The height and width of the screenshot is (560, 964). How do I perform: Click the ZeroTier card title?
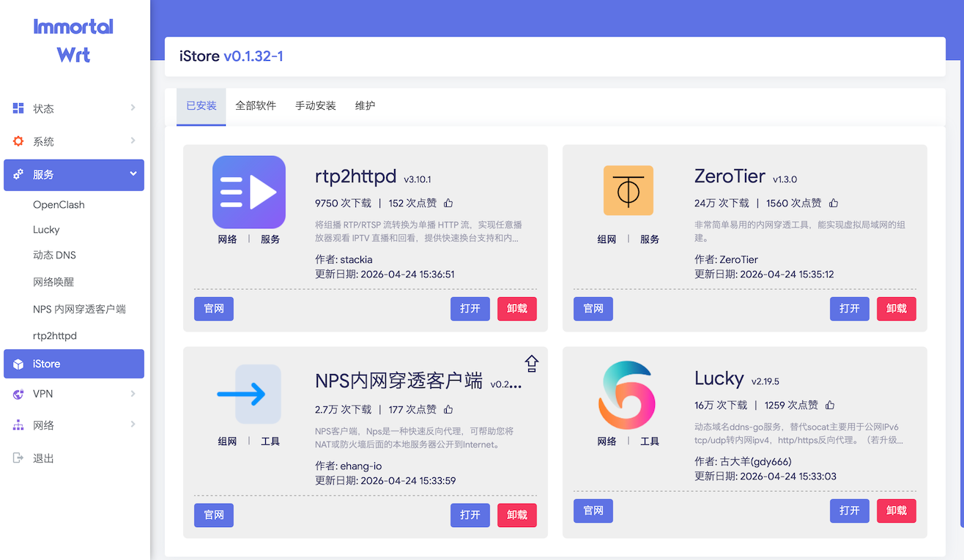[730, 176]
